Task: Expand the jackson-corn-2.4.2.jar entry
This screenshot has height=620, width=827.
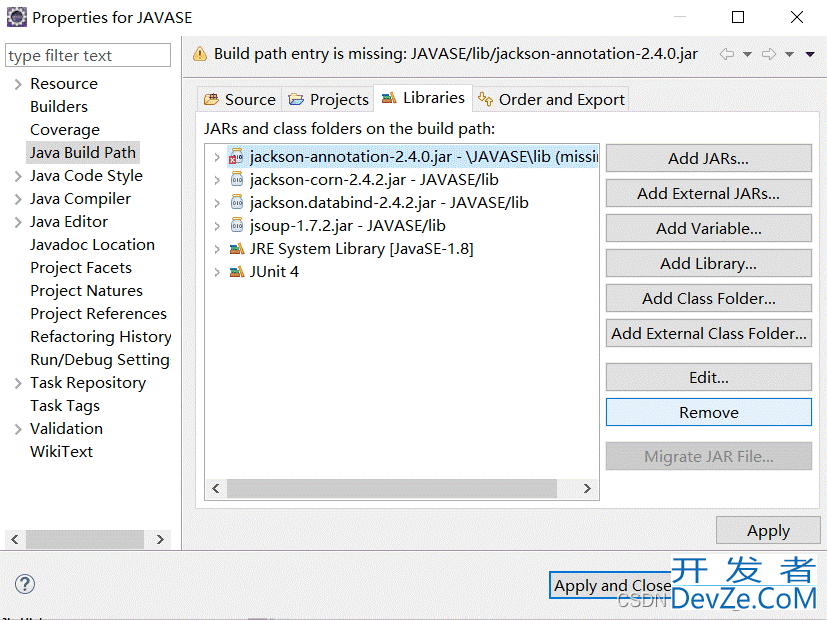Action: [217, 180]
